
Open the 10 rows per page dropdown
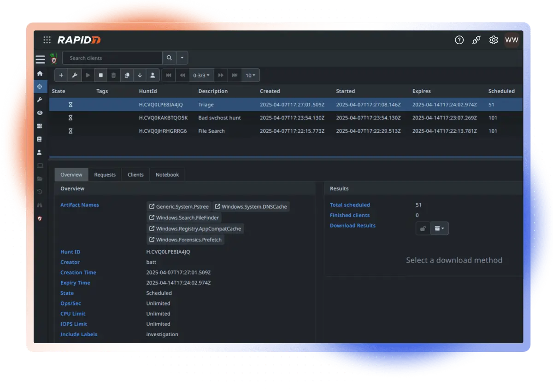point(250,75)
